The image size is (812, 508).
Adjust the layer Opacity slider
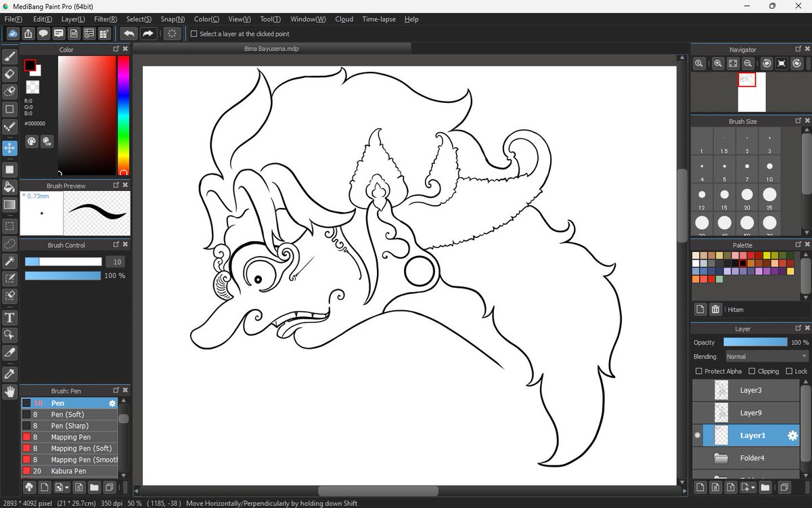pos(755,342)
